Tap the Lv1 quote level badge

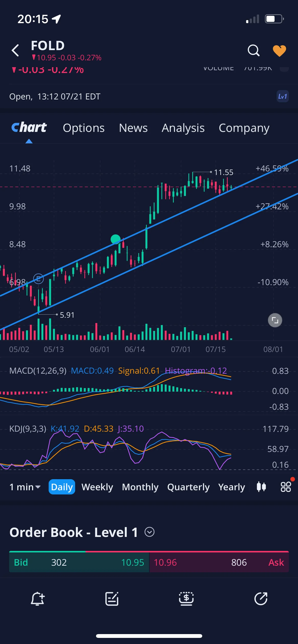click(282, 96)
